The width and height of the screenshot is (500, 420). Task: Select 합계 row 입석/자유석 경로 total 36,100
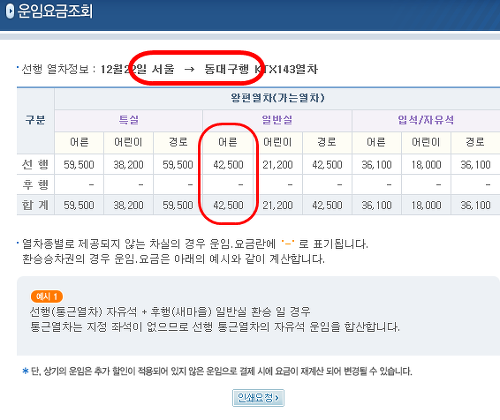(x=475, y=205)
